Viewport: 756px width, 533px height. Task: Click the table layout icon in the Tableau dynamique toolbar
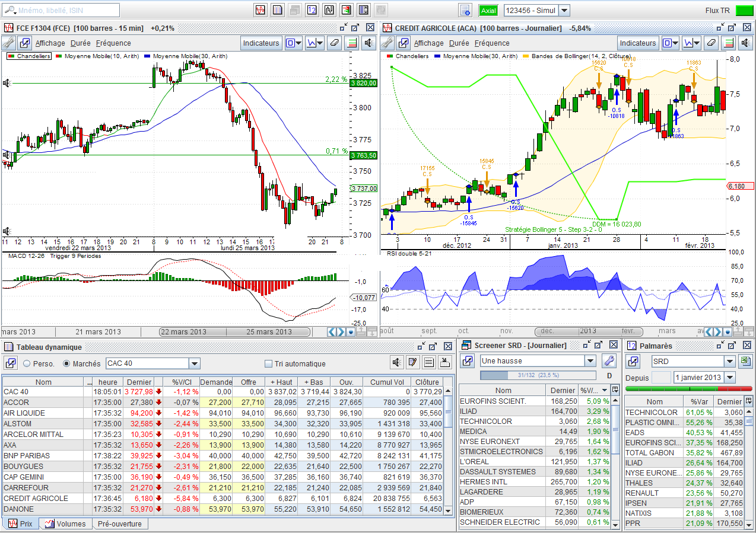[x=429, y=363]
